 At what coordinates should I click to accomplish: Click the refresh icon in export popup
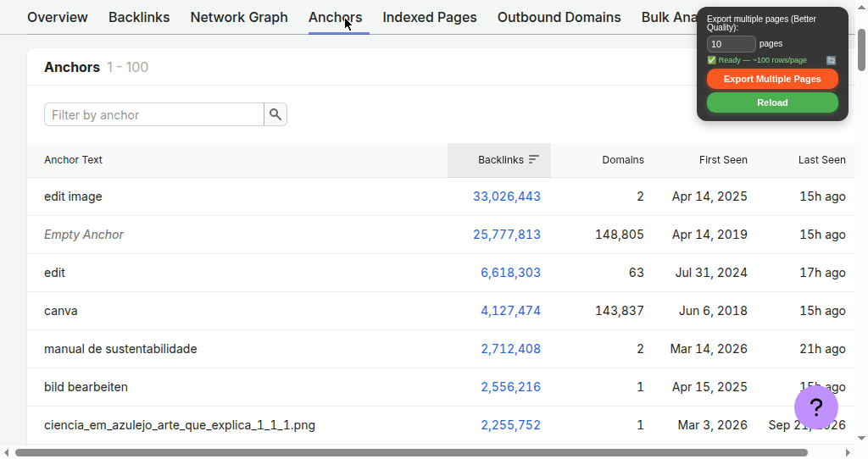point(831,60)
